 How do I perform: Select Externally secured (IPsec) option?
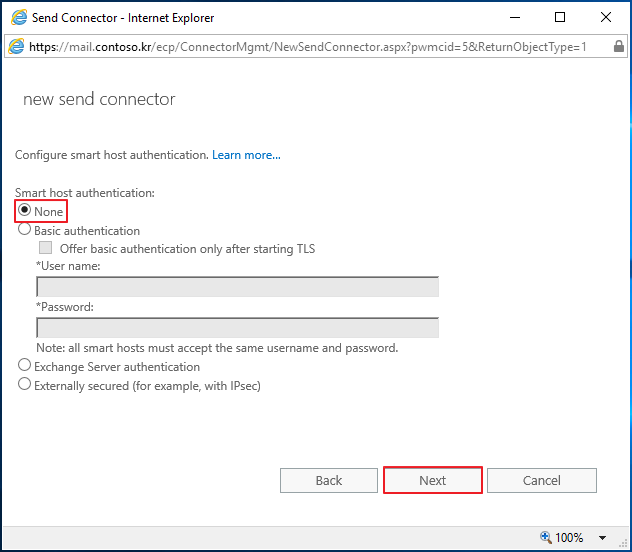(24, 384)
